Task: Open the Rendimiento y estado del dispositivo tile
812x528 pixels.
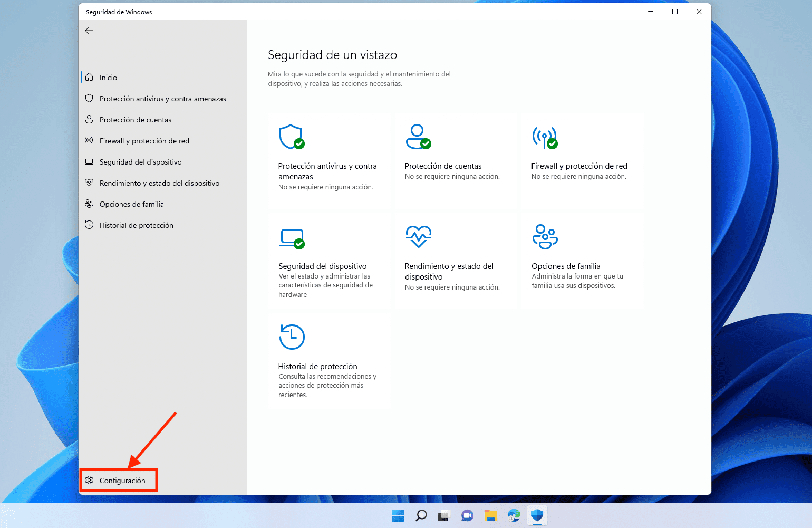Action: [x=449, y=271]
